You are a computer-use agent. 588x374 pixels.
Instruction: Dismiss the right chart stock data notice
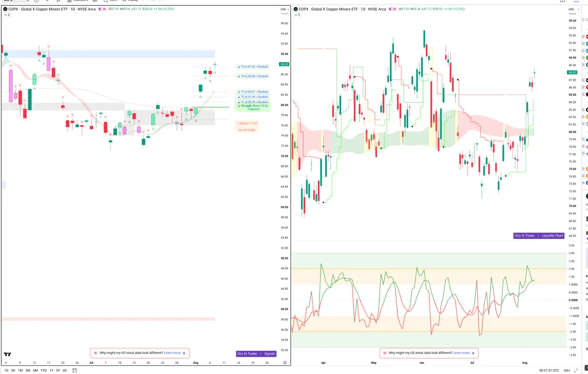pyautogui.click(x=473, y=353)
